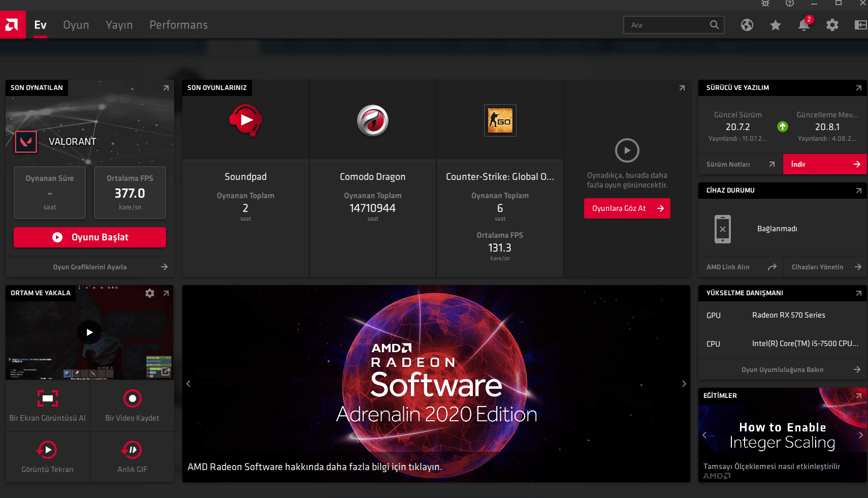Open the help question mark icon
868x498 pixels.
tap(789, 3)
